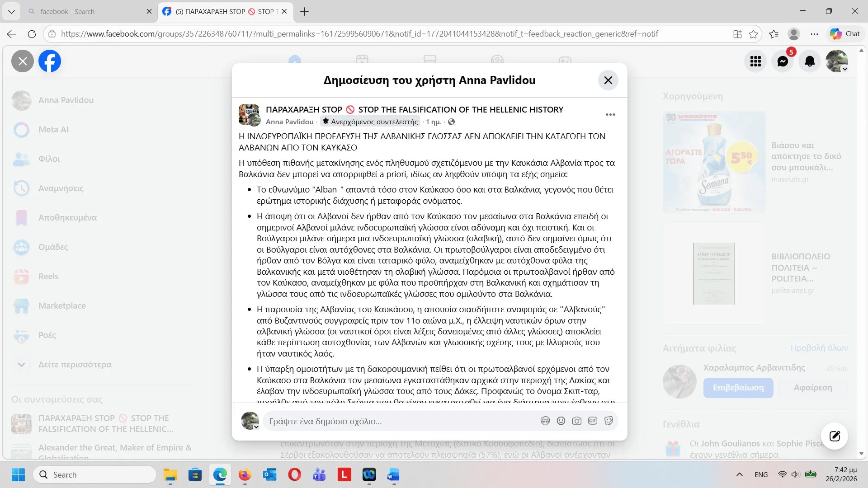Image resolution: width=868 pixels, height=488 pixels.
Task: Open the browser apps icon in address bar
Action: [737, 34]
